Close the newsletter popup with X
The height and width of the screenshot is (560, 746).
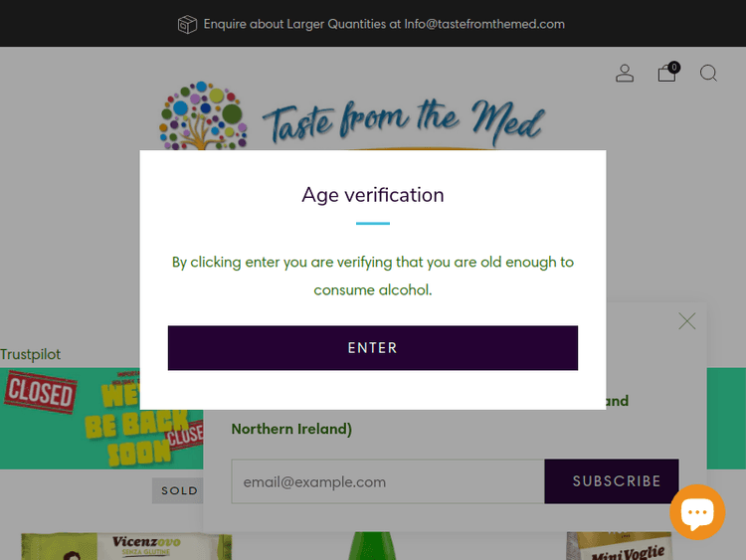tap(687, 321)
